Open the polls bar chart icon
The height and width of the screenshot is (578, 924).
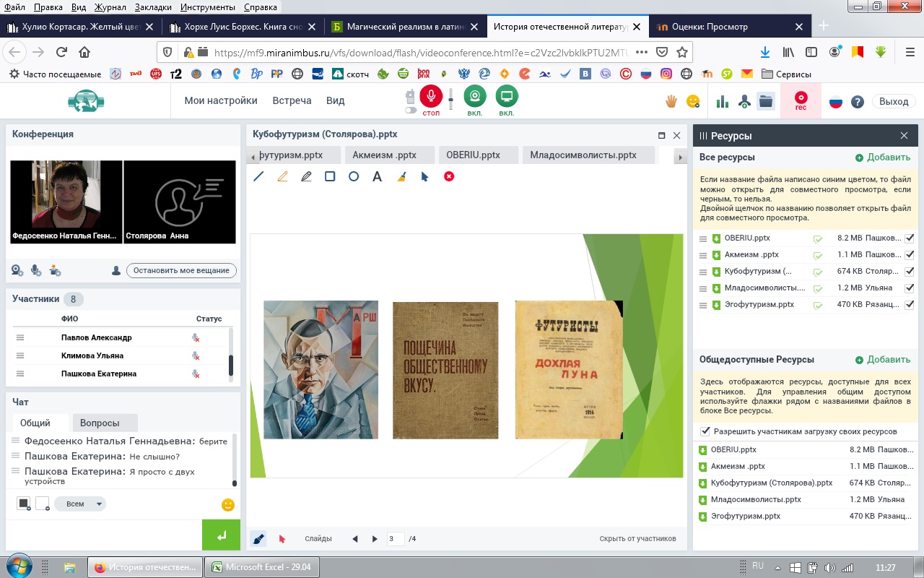point(722,102)
